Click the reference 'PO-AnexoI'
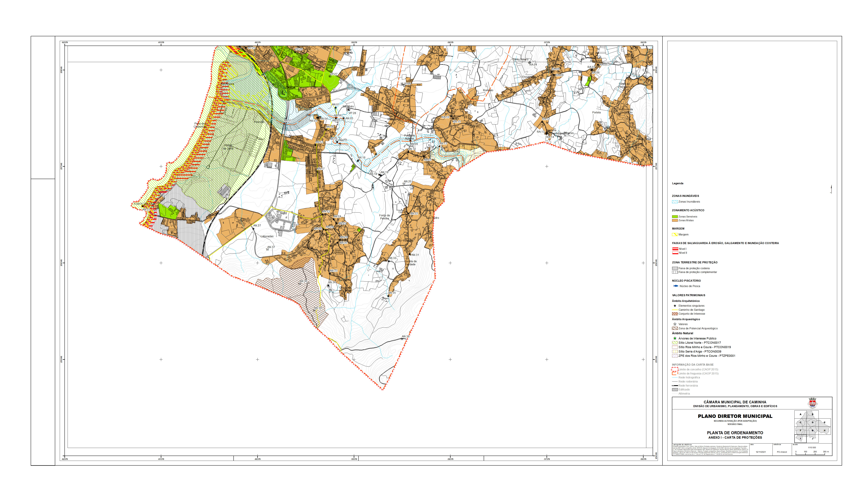The height and width of the screenshot is (502, 868). (x=782, y=452)
